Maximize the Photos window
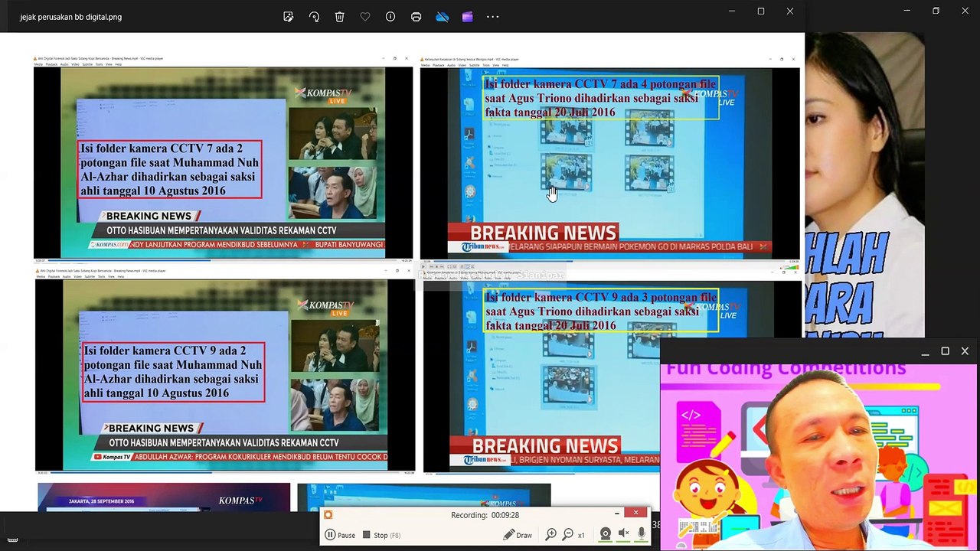 pyautogui.click(x=761, y=11)
